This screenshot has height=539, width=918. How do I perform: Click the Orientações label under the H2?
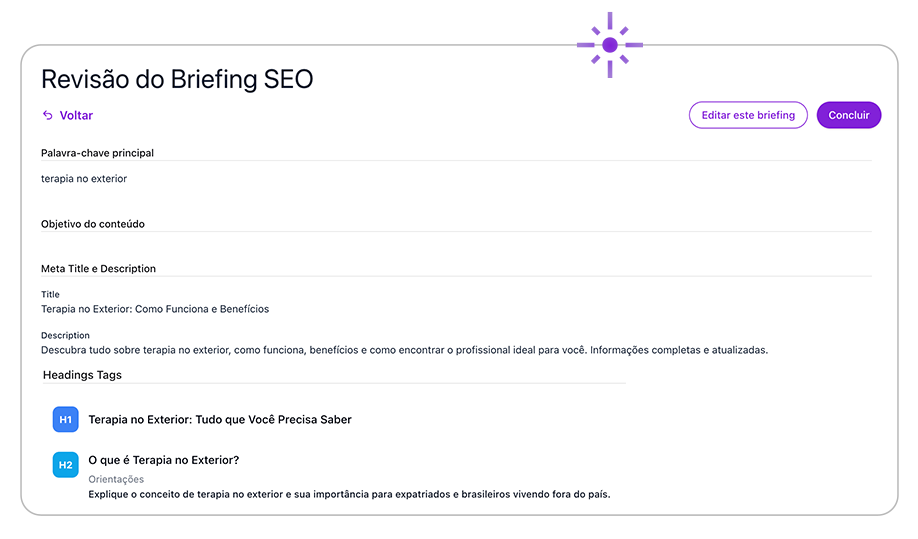tap(116, 479)
